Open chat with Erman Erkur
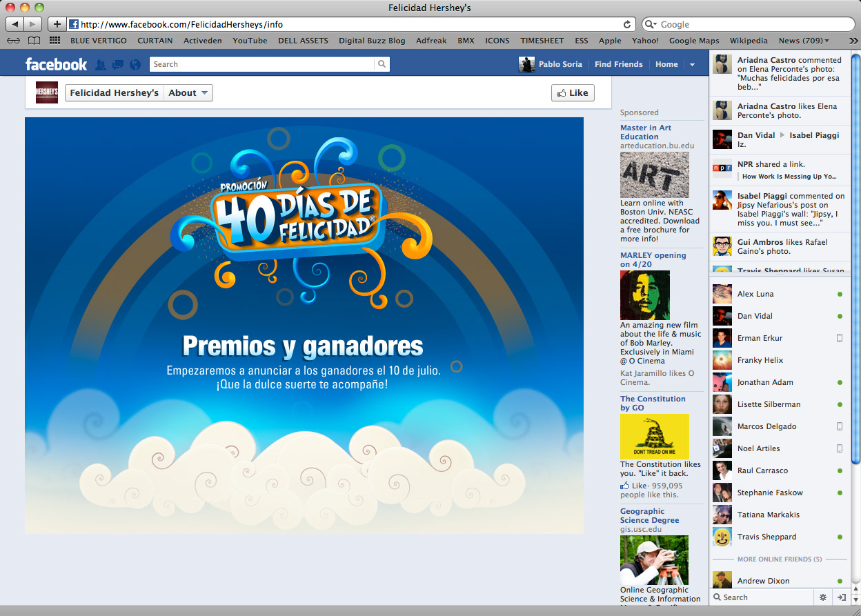Image resolution: width=861 pixels, height=616 pixels. click(780, 338)
